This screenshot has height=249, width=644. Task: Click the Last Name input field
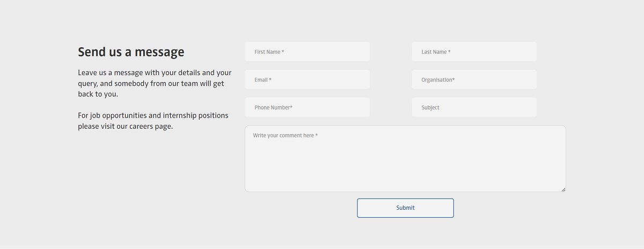(x=474, y=52)
